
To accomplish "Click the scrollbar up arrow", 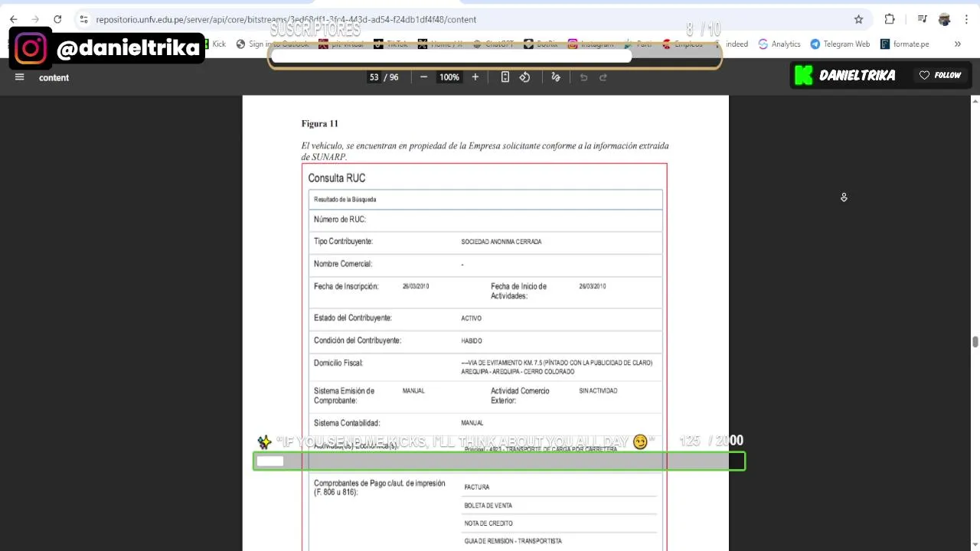I will (x=975, y=101).
